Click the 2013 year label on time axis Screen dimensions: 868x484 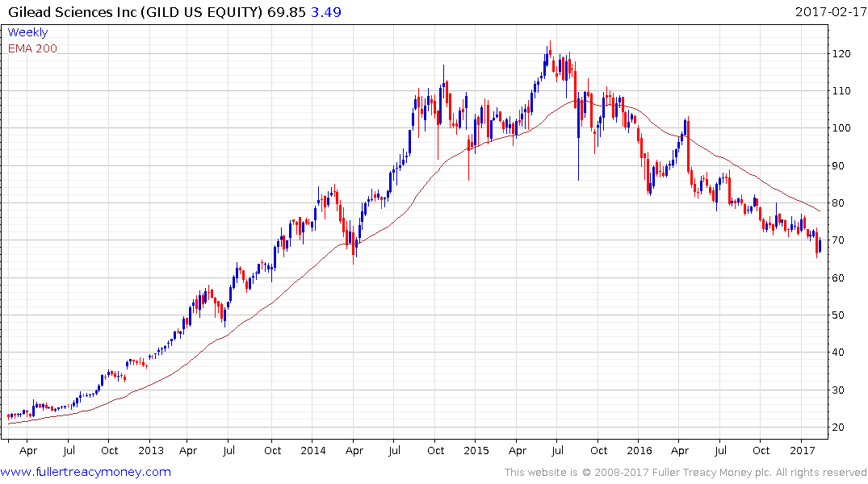pos(150,450)
